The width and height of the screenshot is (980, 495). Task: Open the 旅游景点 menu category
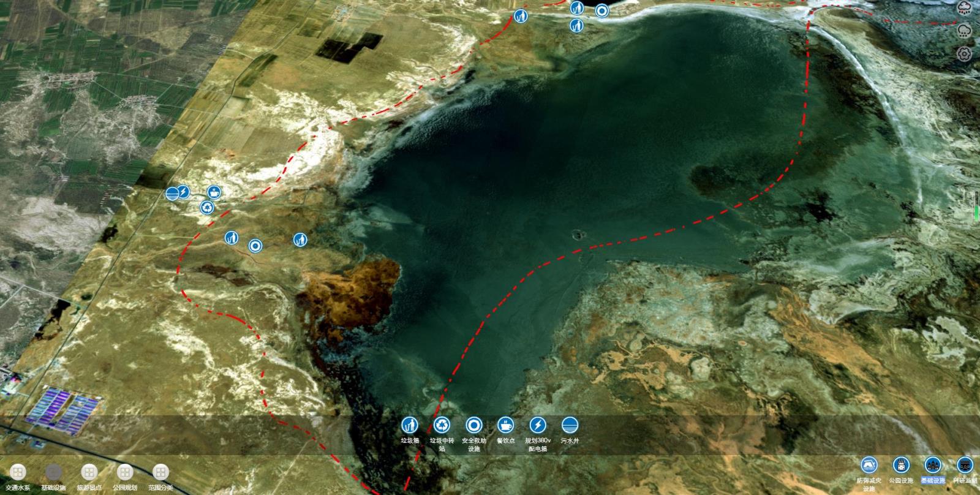tap(89, 472)
